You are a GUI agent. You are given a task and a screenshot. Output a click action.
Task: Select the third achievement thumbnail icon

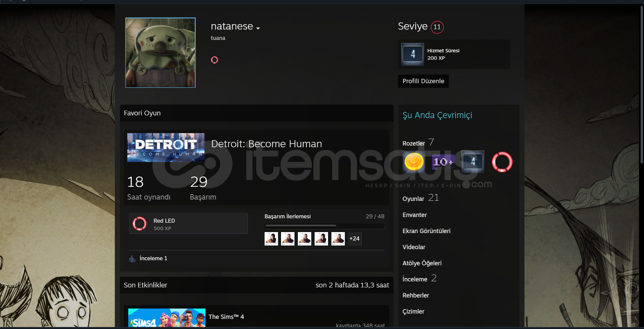pyautogui.click(x=305, y=239)
